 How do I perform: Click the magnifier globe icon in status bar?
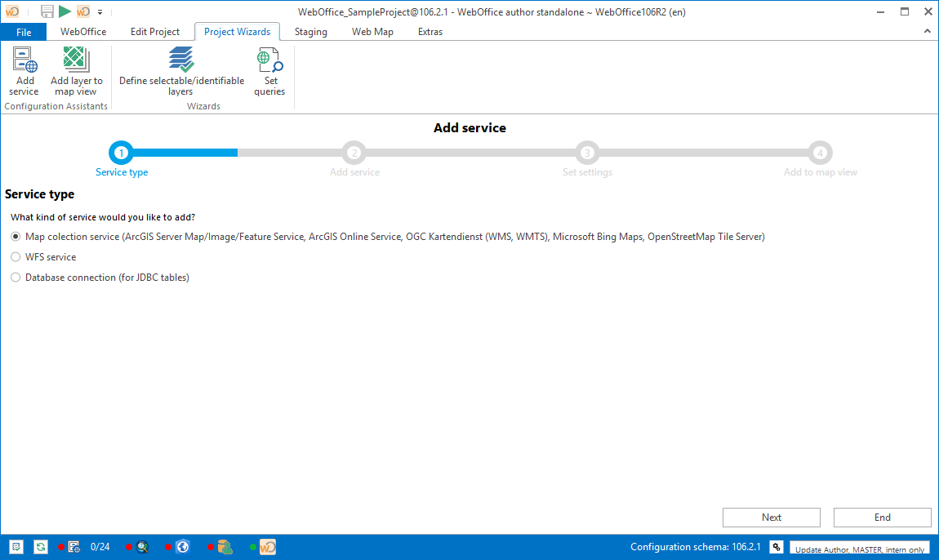coord(142,547)
